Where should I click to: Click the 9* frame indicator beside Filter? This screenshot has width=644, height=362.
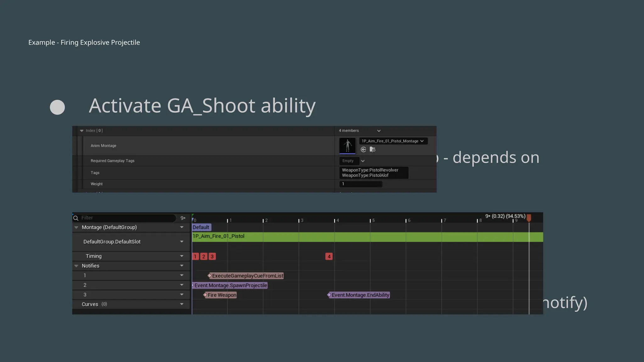[183, 218]
